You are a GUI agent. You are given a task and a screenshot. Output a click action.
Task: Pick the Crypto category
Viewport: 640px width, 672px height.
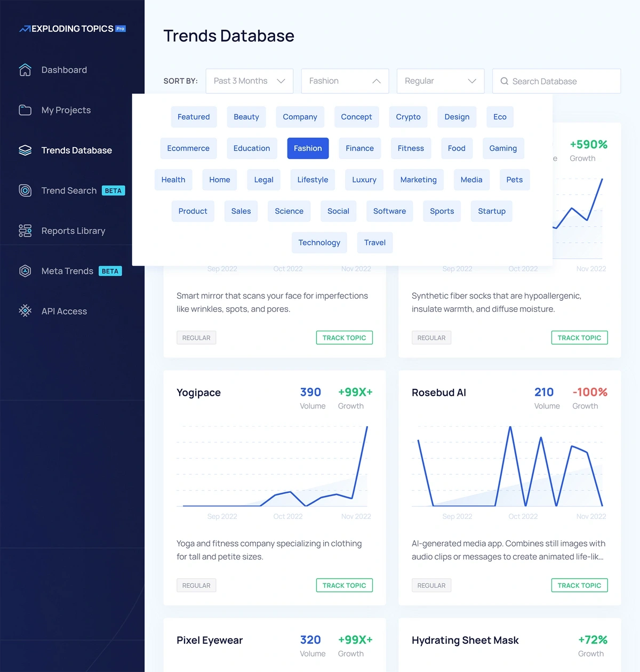pyautogui.click(x=408, y=117)
